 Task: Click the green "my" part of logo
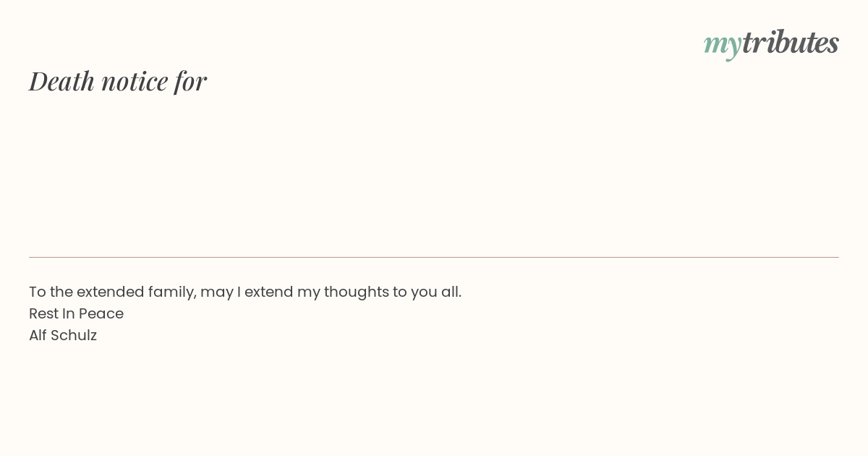point(722,44)
